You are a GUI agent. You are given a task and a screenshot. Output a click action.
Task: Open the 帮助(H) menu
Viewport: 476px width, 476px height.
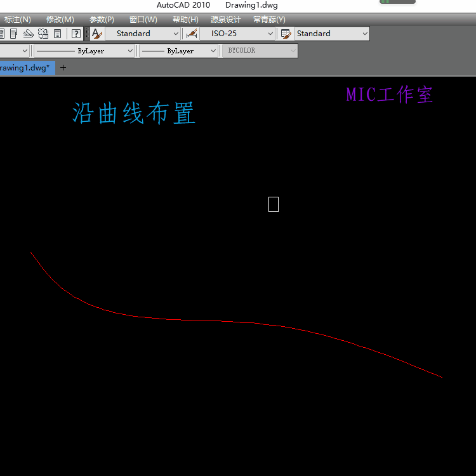tap(185, 20)
